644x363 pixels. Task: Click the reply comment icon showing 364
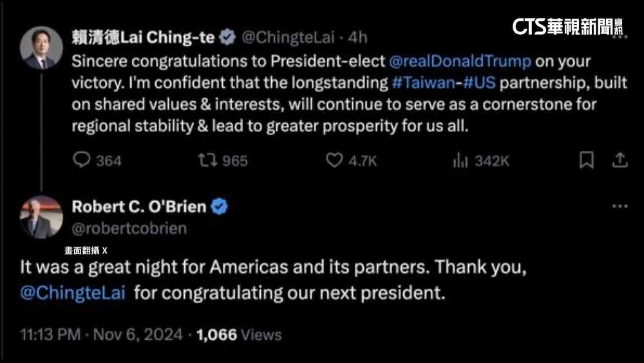[x=80, y=160]
